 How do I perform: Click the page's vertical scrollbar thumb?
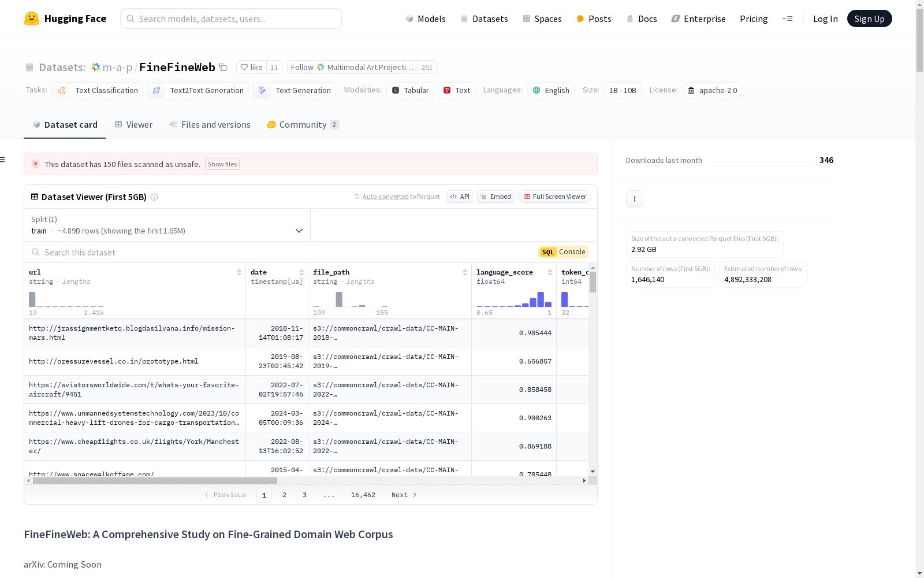[919, 40]
